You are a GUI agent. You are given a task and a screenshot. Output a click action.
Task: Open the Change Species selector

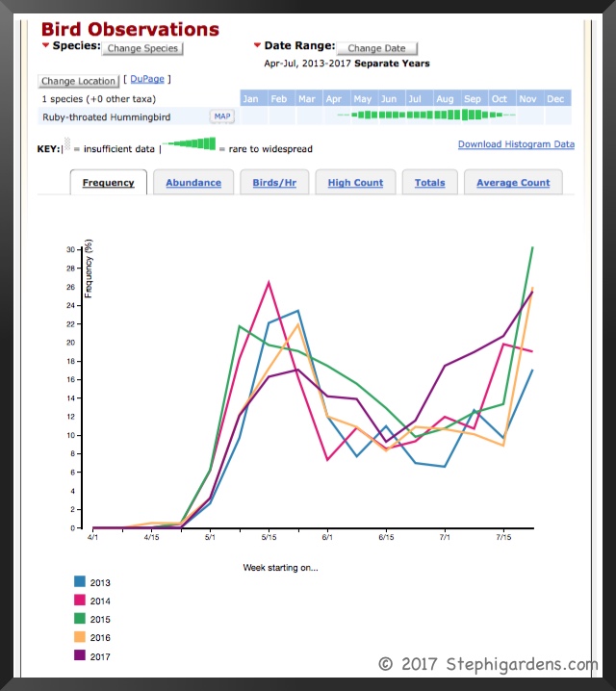[x=142, y=47]
